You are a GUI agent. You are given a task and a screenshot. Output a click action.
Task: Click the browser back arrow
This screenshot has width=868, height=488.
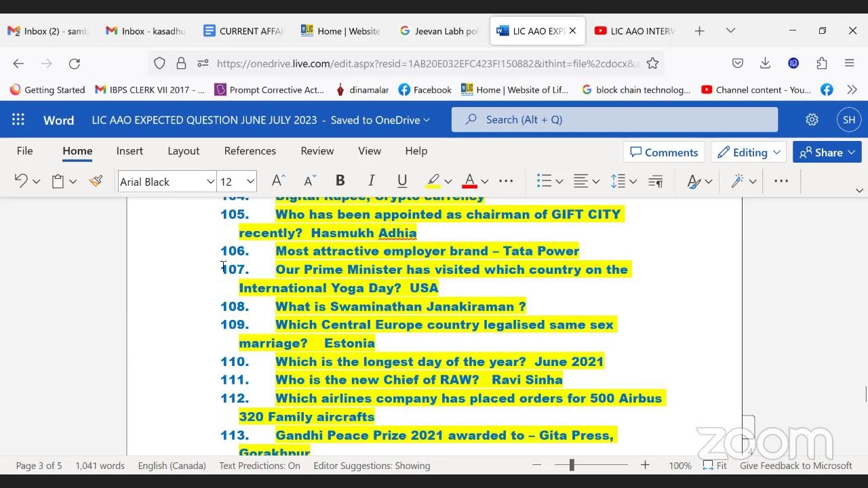(x=18, y=63)
